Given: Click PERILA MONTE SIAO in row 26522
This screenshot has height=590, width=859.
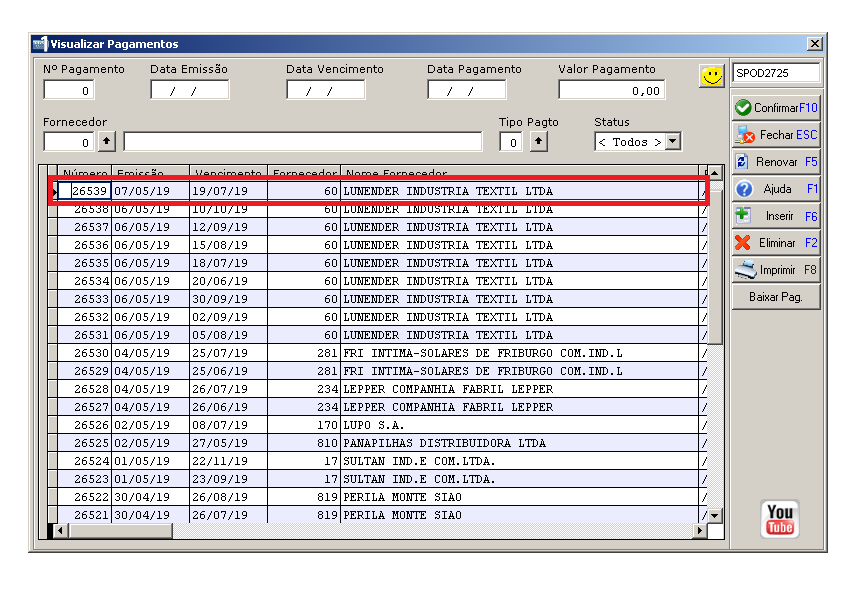Looking at the screenshot, I should [519, 497].
